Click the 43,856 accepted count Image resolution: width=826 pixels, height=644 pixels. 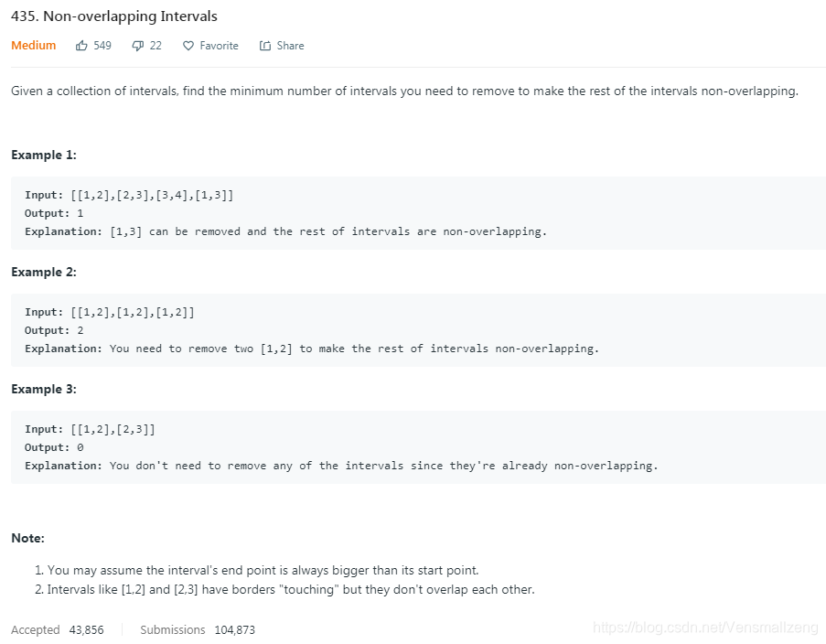[x=85, y=629]
